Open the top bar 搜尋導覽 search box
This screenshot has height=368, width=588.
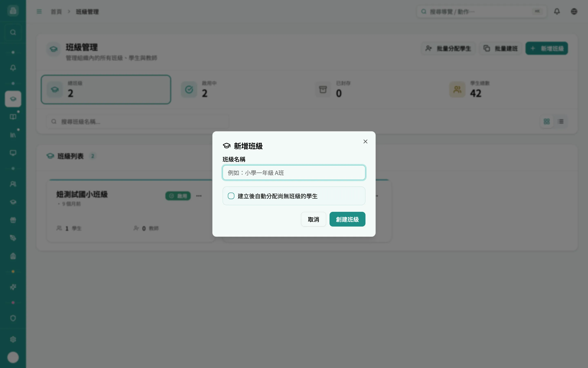[x=482, y=11]
